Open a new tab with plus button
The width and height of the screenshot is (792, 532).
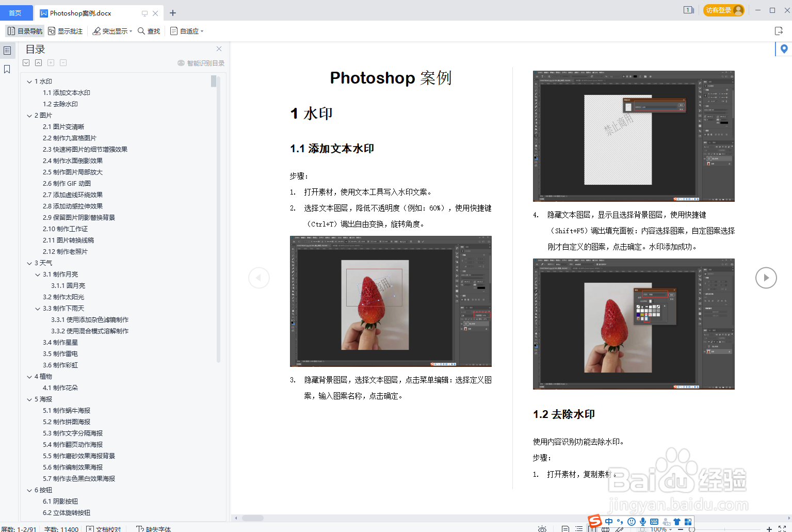[173, 13]
